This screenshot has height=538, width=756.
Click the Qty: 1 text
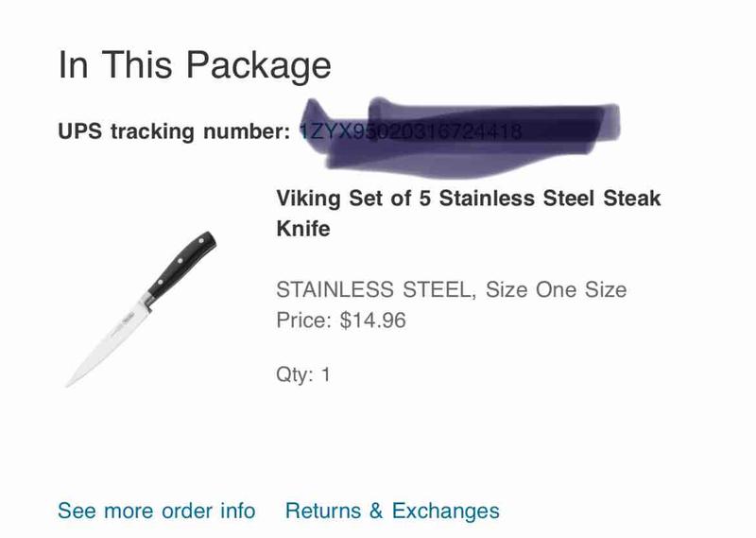point(302,374)
